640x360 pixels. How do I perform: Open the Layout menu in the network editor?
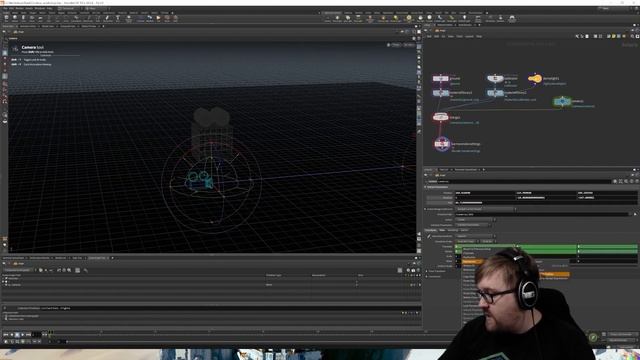coord(469,36)
